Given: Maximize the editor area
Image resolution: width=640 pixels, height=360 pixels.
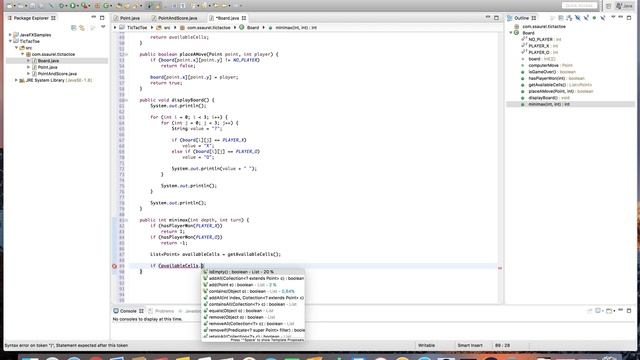Looking at the screenshot, I should point(496,18).
